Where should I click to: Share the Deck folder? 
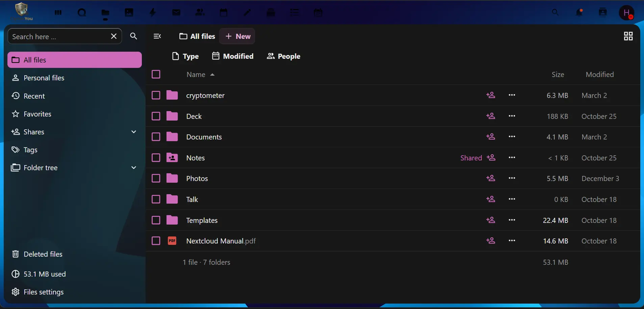pos(491,116)
